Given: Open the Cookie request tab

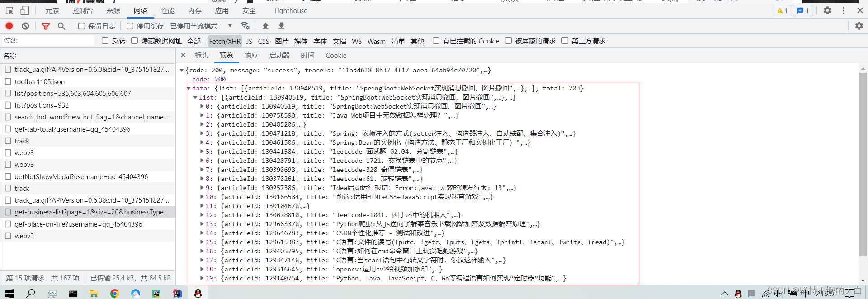Looking at the screenshot, I should pyautogui.click(x=336, y=56).
